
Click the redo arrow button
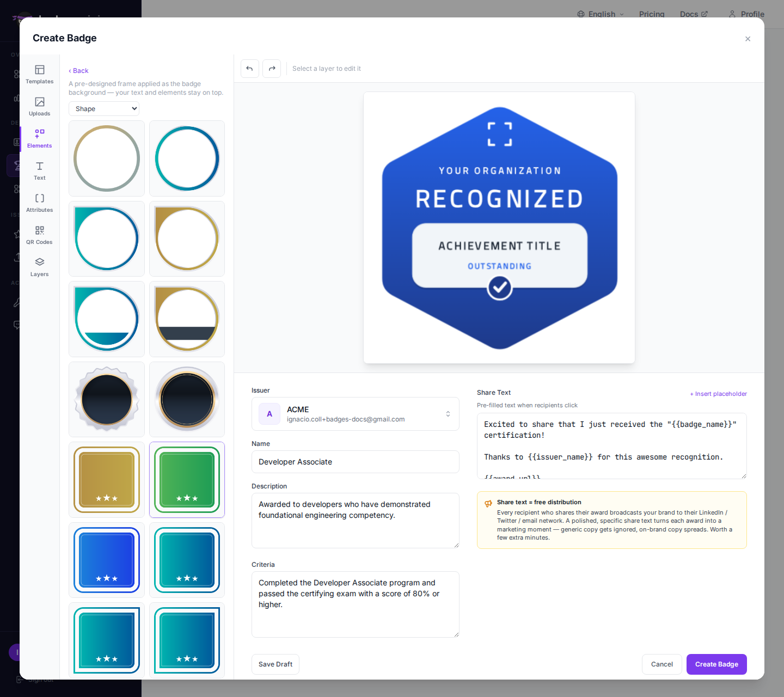(272, 69)
